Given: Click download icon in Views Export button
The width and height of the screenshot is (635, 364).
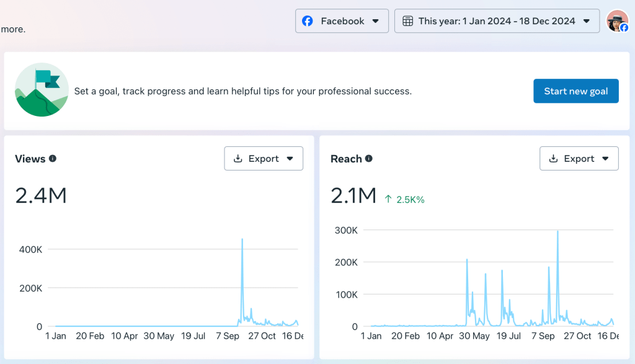Looking at the screenshot, I should click(x=238, y=159).
